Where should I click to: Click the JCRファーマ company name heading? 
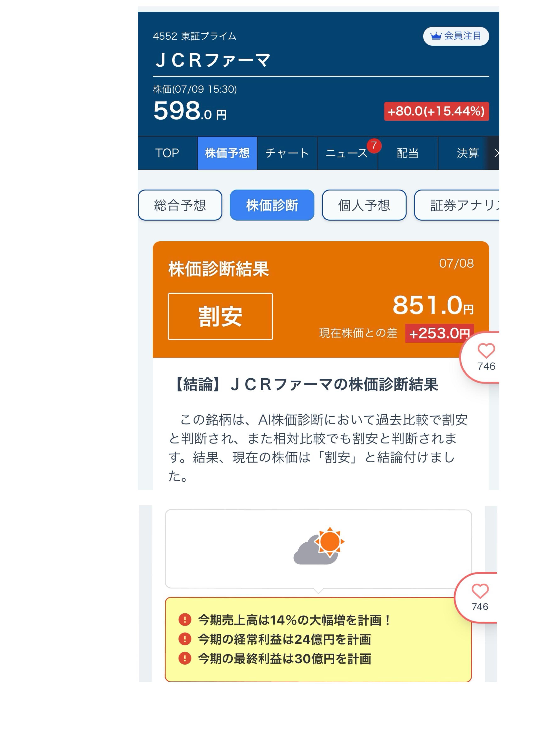213,60
